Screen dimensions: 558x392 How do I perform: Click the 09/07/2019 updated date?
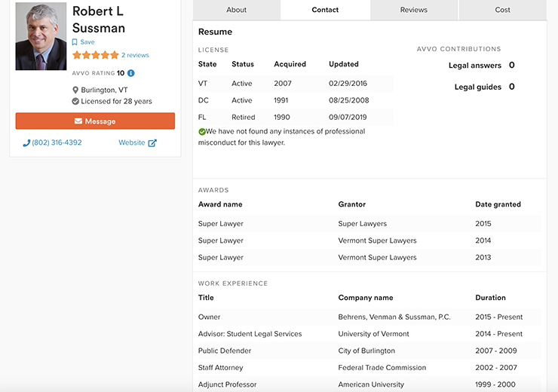[348, 117]
